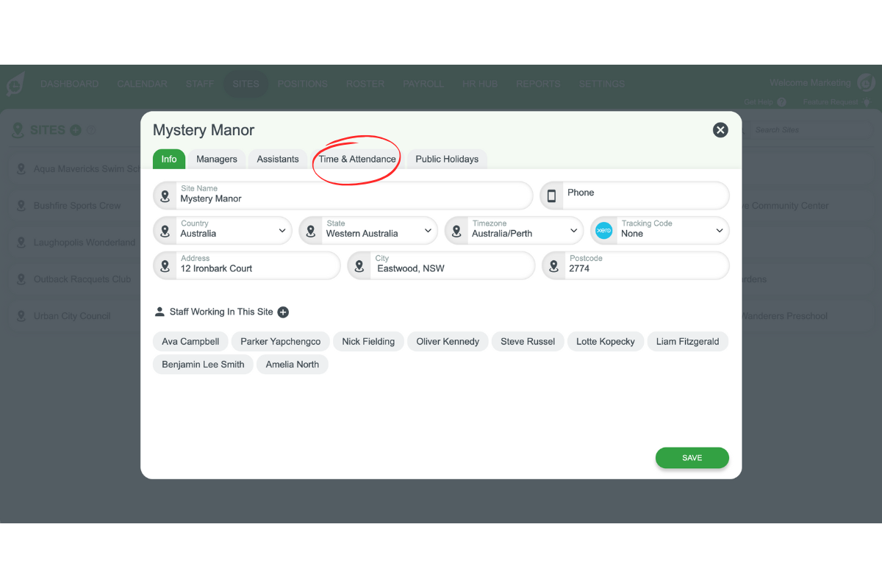Click into the Address input field
Screen dimensions: 882x588
(257, 269)
